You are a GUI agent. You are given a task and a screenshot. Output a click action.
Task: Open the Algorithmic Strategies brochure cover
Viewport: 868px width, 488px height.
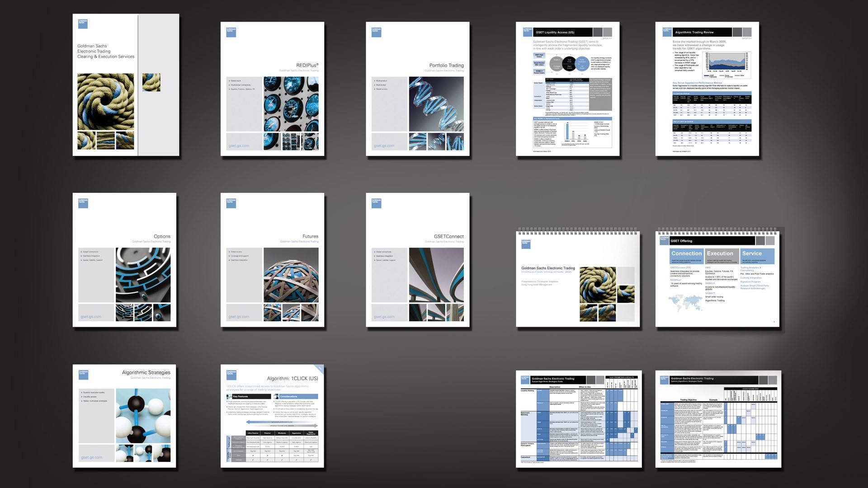[124, 416]
